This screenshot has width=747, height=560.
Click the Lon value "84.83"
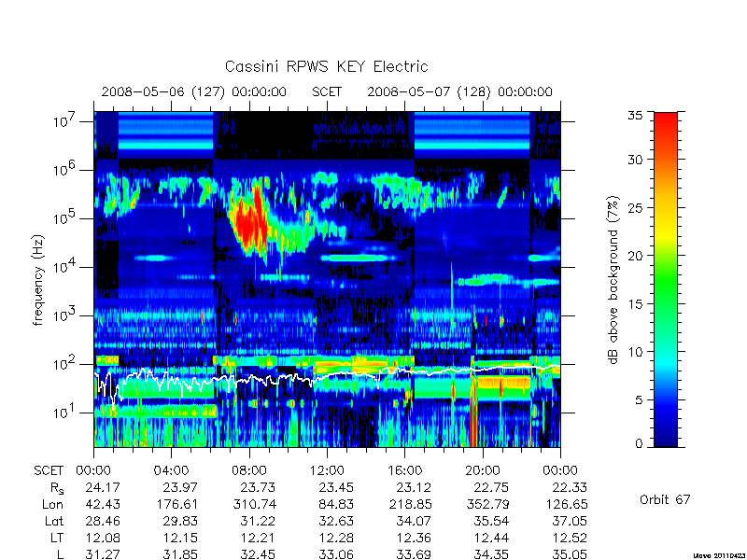pos(336,504)
